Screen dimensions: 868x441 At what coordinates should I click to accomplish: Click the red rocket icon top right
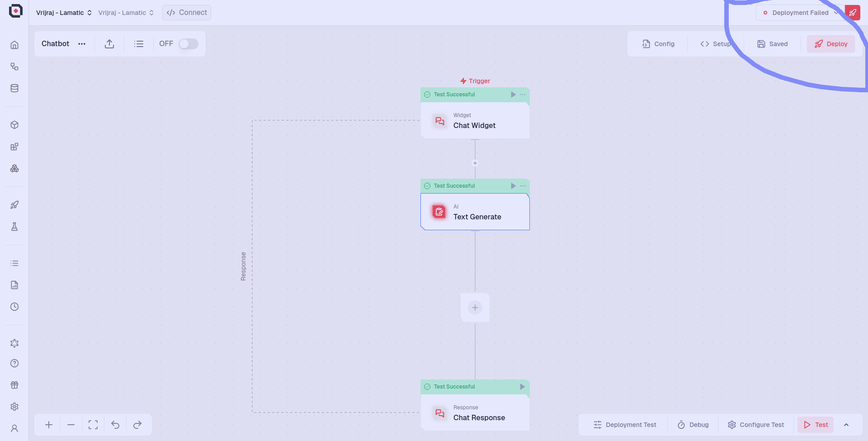click(852, 13)
